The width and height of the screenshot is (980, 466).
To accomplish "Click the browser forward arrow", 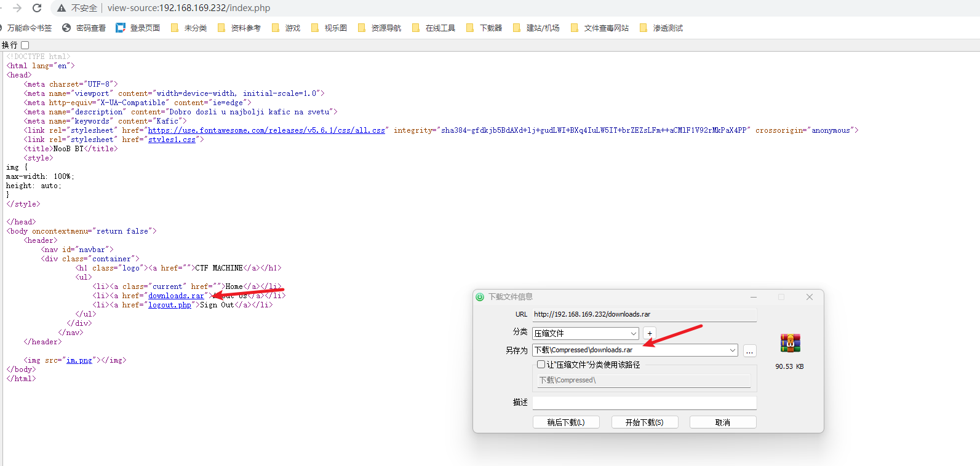I will pyautogui.click(x=17, y=8).
